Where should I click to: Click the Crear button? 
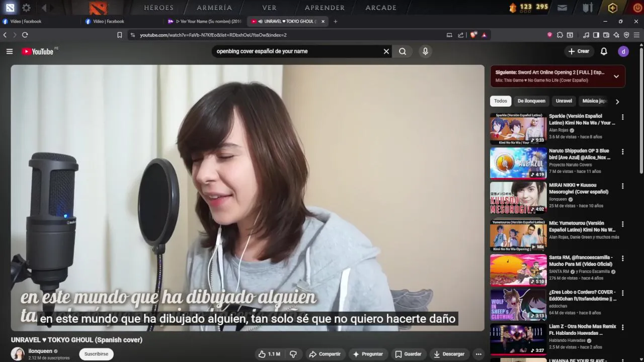pos(579,51)
